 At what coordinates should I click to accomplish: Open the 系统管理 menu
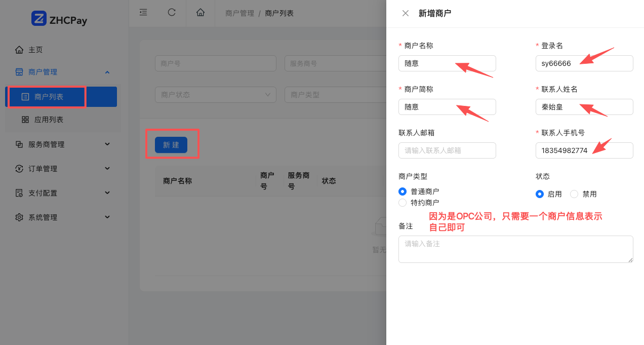pyautogui.click(x=63, y=217)
